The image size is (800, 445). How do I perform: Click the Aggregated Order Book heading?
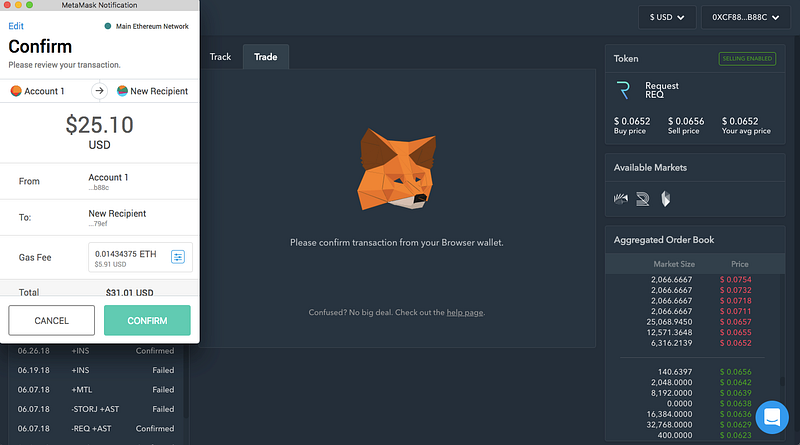point(664,240)
